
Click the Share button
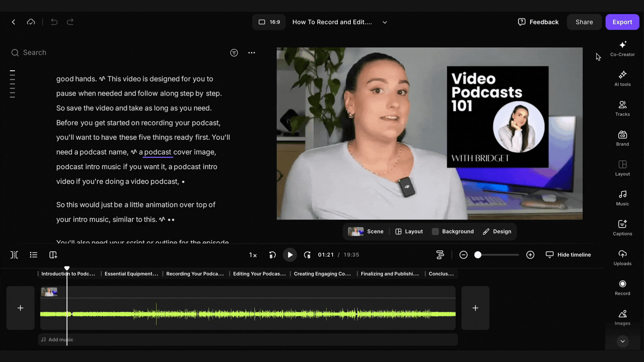[x=584, y=22]
